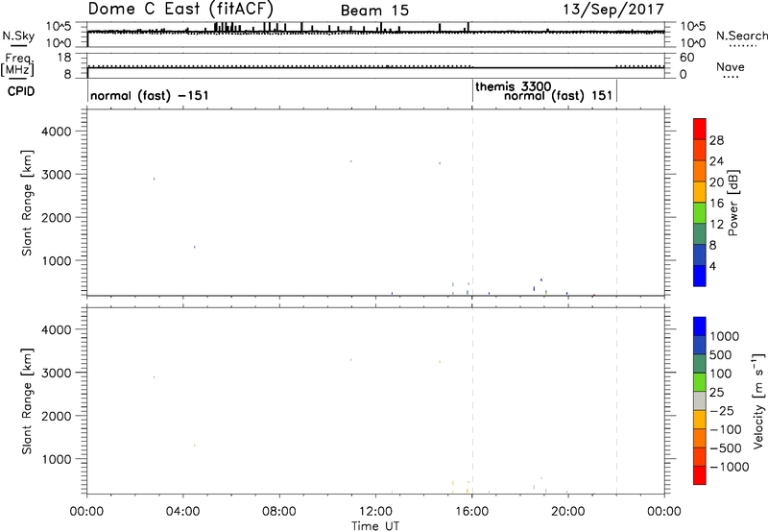Screen dimensions: 768x532
Task: Click the '-1000' Velocity colorbar value
Action: tap(730, 467)
